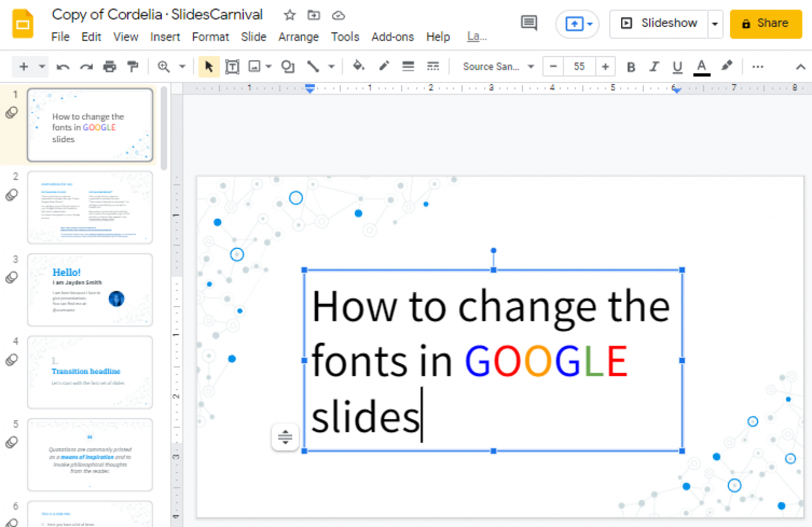
Task: Open border weight options
Action: coord(408,67)
